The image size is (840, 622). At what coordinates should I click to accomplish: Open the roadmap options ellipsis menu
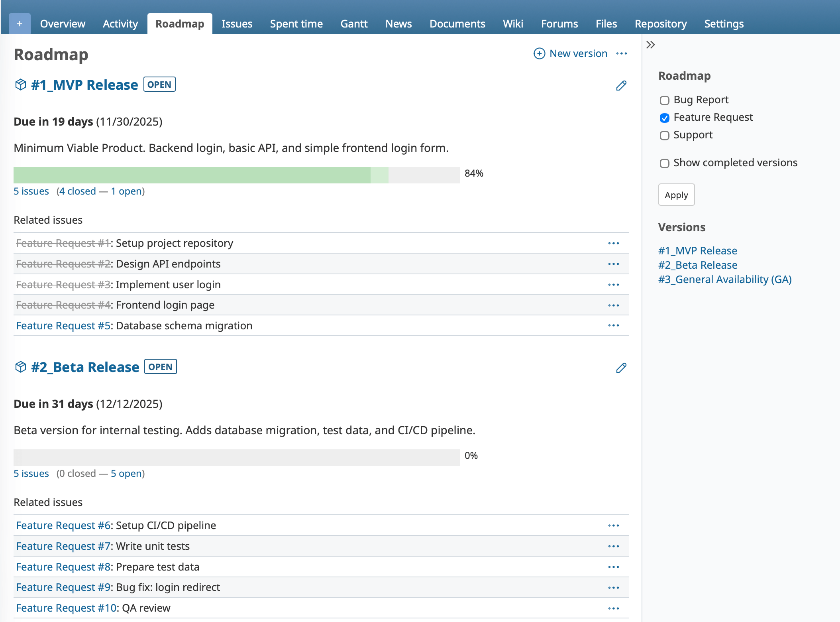(x=622, y=53)
